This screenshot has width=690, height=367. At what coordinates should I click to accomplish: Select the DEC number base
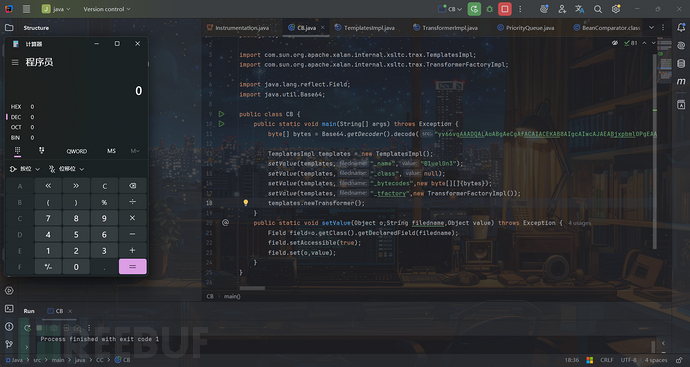[16, 117]
